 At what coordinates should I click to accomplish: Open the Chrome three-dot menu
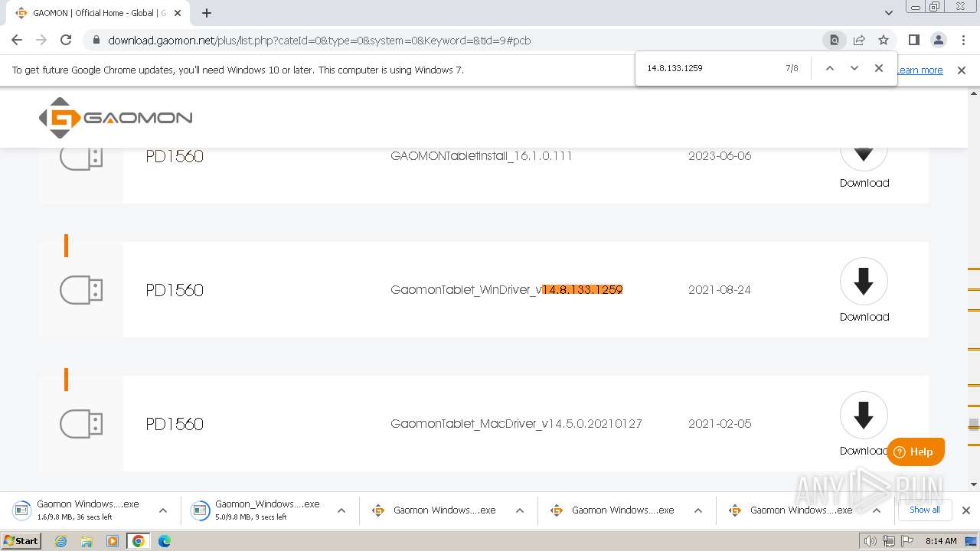coord(963,40)
